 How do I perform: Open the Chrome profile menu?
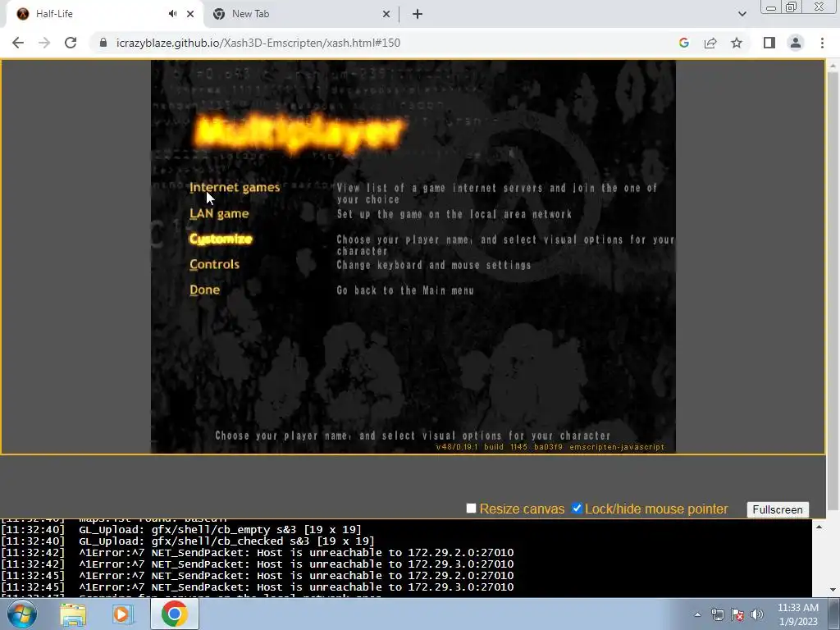coord(796,43)
